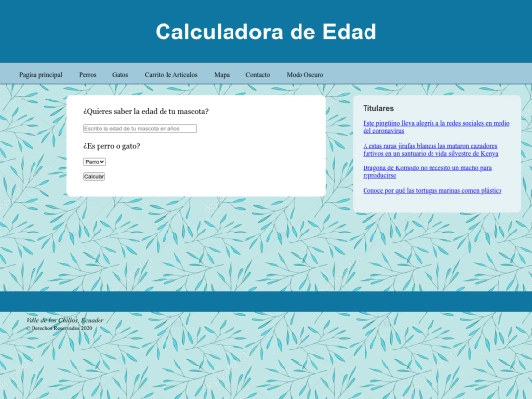This screenshot has width=532, height=399.
Task: Open Carrito de Articulos
Action: click(x=170, y=75)
